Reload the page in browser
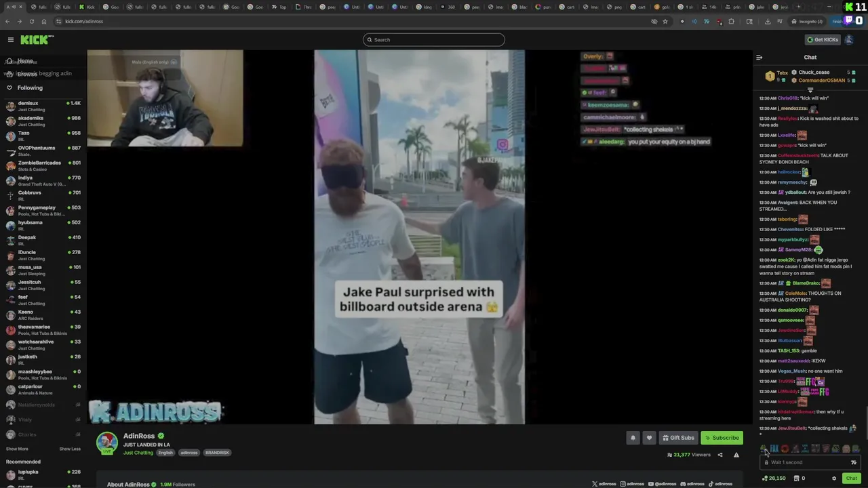 31,22
